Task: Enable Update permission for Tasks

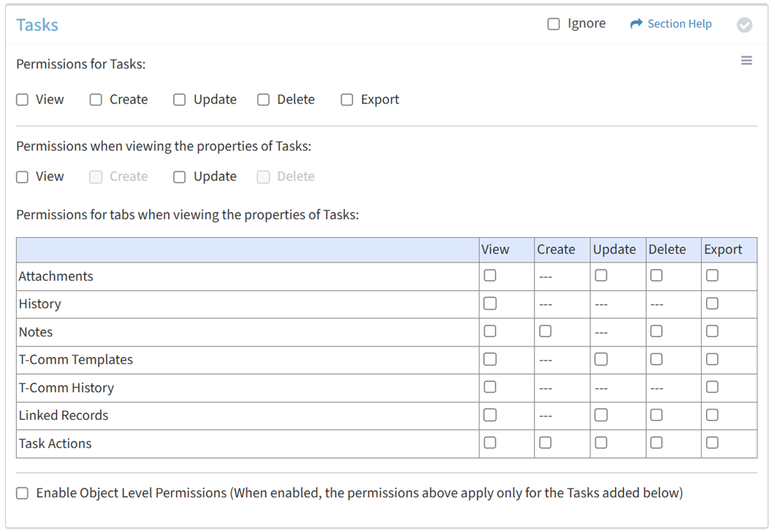Action: [x=179, y=99]
